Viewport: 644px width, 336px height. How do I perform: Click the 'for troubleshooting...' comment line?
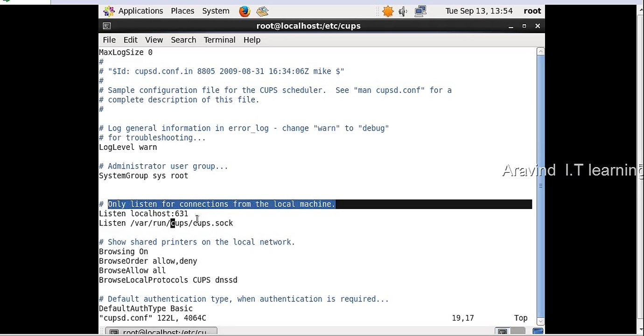point(152,138)
